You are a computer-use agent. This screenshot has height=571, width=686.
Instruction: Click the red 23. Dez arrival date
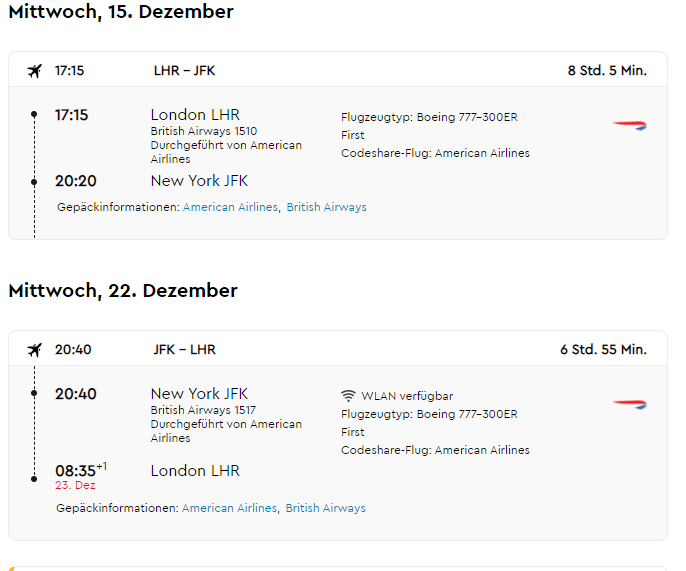pyautogui.click(x=75, y=485)
